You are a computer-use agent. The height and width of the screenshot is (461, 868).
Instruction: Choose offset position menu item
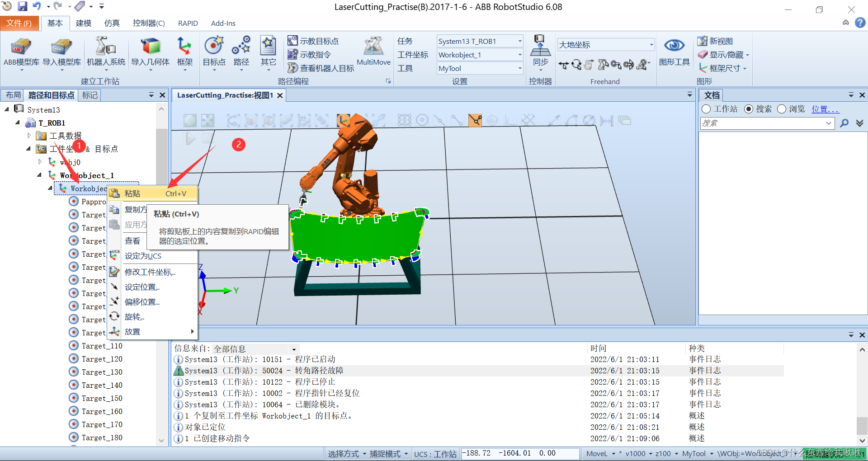[153, 302]
